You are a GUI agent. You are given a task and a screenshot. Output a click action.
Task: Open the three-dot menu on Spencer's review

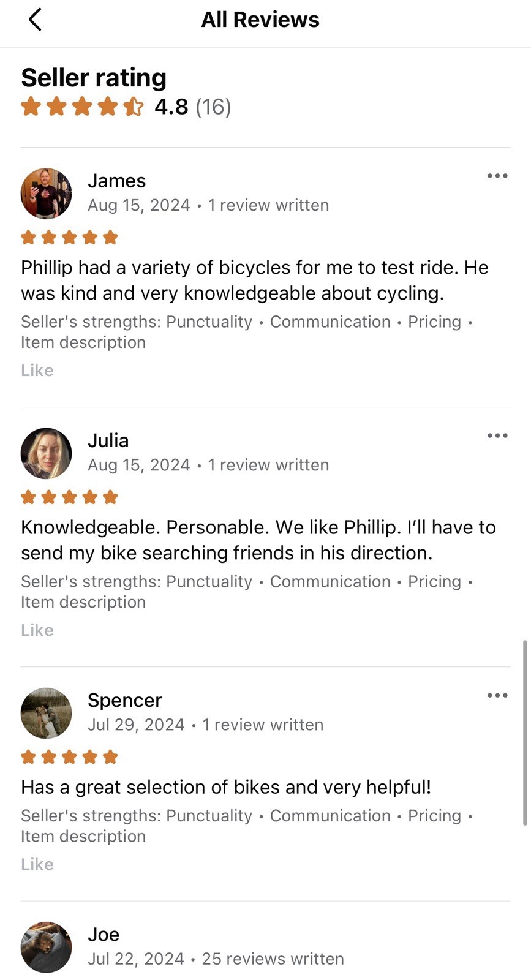[497, 695]
